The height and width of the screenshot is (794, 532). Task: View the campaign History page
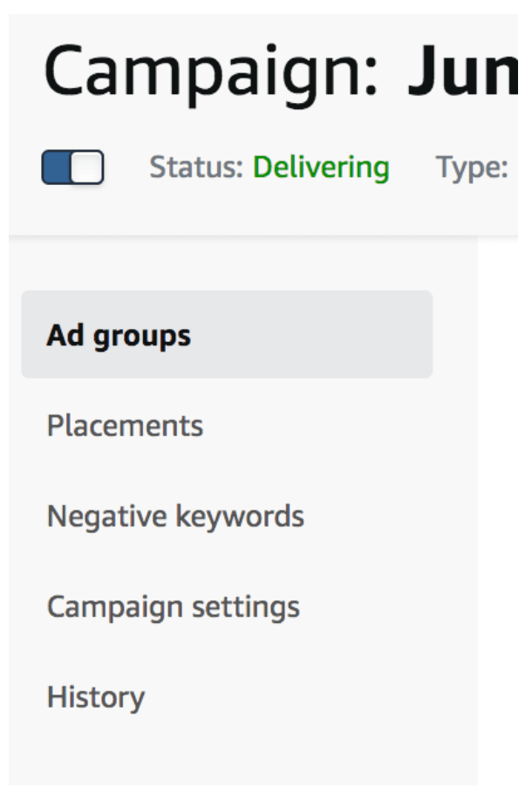(x=96, y=698)
